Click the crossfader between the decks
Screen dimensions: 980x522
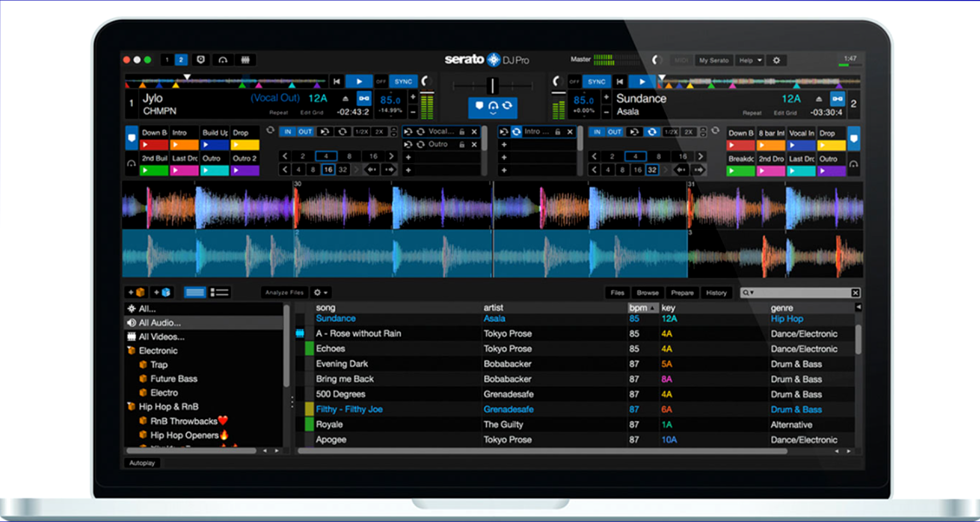point(492,86)
